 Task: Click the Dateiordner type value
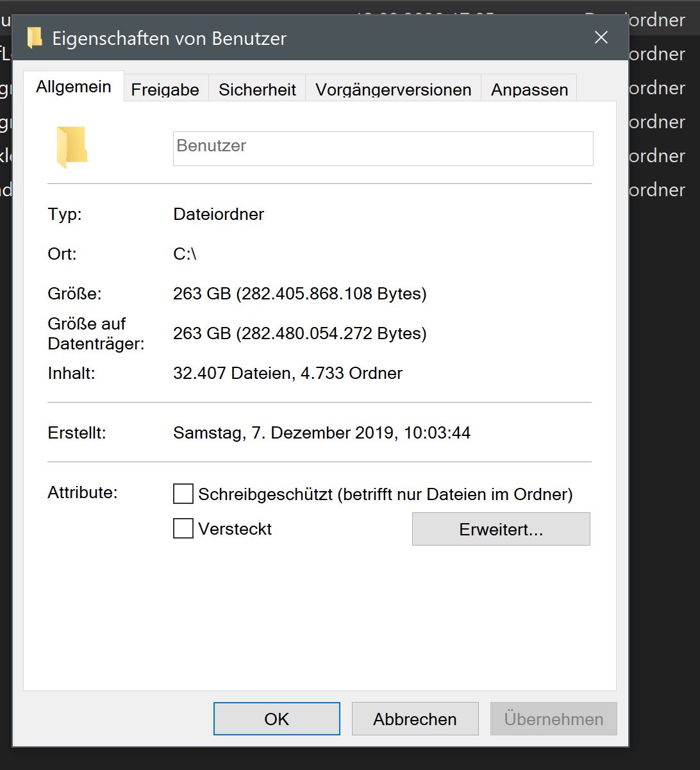pyautogui.click(x=219, y=214)
